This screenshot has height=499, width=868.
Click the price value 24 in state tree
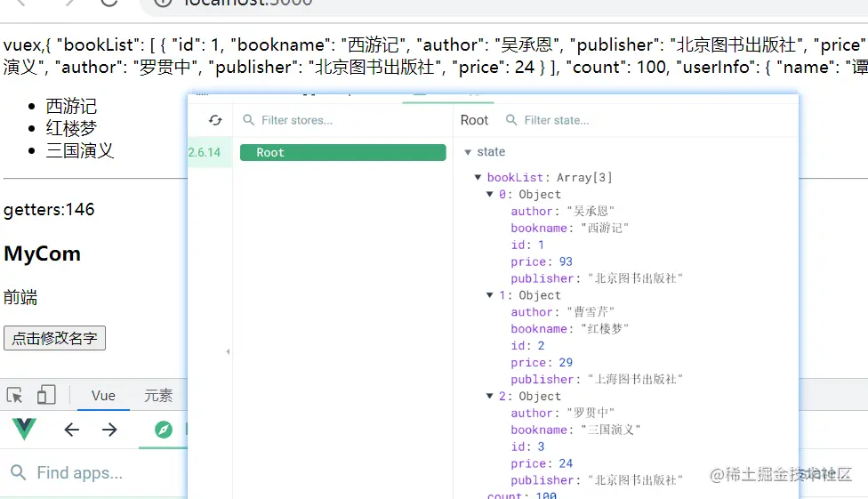pyautogui.click(x=566, y=463)
